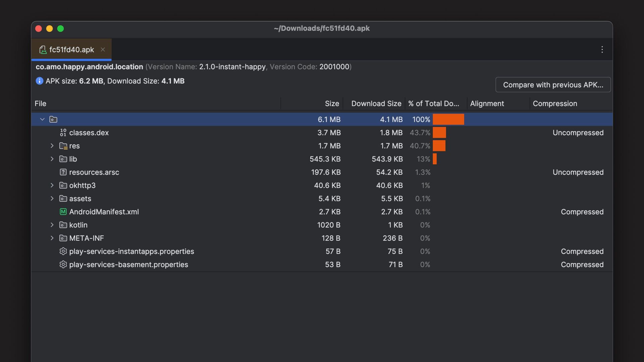Expand the META-INF folder
This screenshot has height=362, width=644.
tap(52, 238)
